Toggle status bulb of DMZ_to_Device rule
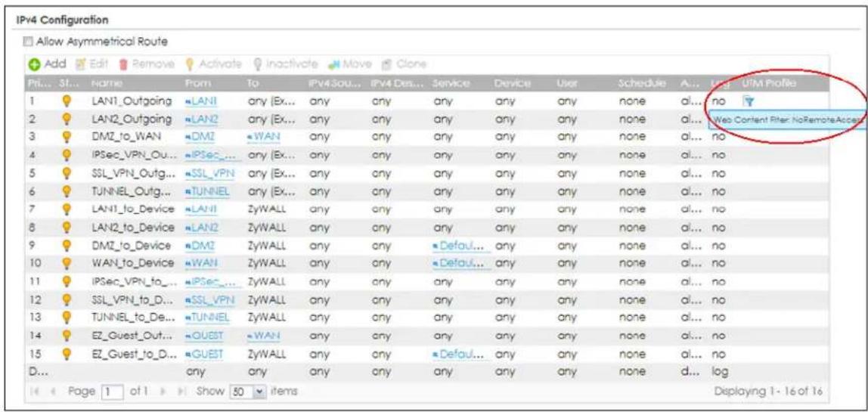This screenshot has width=868, height=412. [x=68, y=244]
